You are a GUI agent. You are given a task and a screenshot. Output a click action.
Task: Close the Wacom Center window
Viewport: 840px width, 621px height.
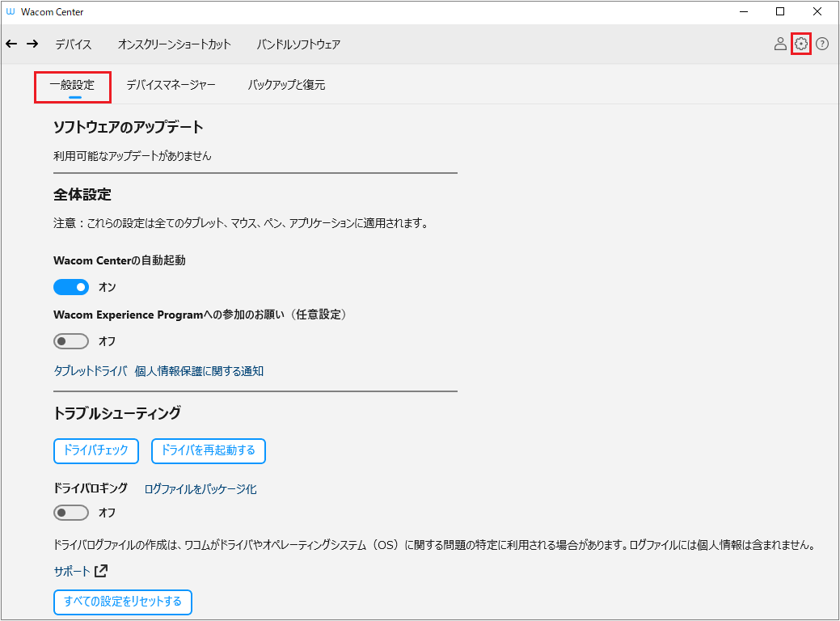[817, 12]
